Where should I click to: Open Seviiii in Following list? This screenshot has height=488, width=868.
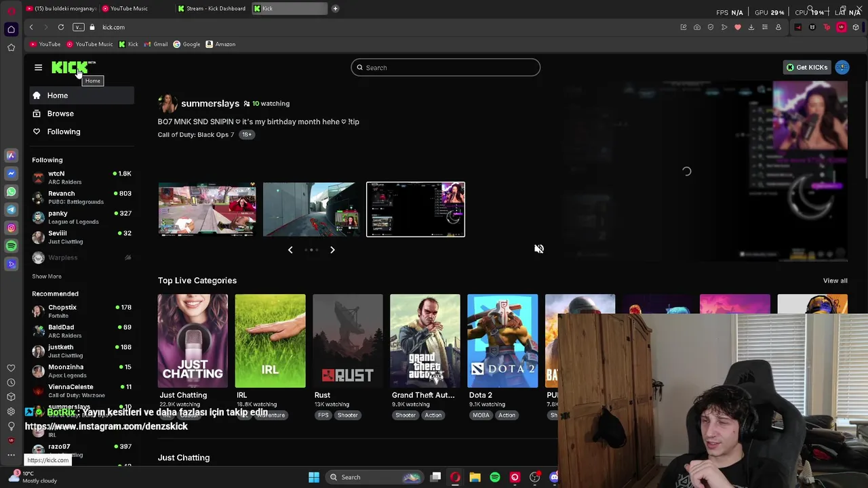pyautogui.click(x=82, y=237)
